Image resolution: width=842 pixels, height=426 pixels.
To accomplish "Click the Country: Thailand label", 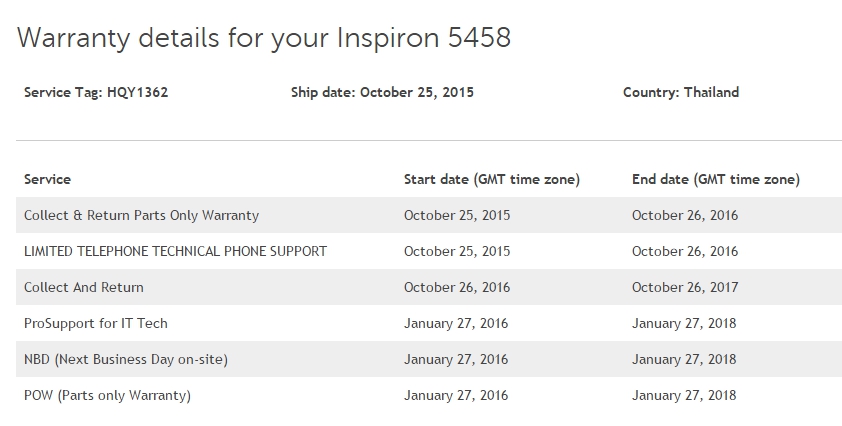I will point(680,92).
